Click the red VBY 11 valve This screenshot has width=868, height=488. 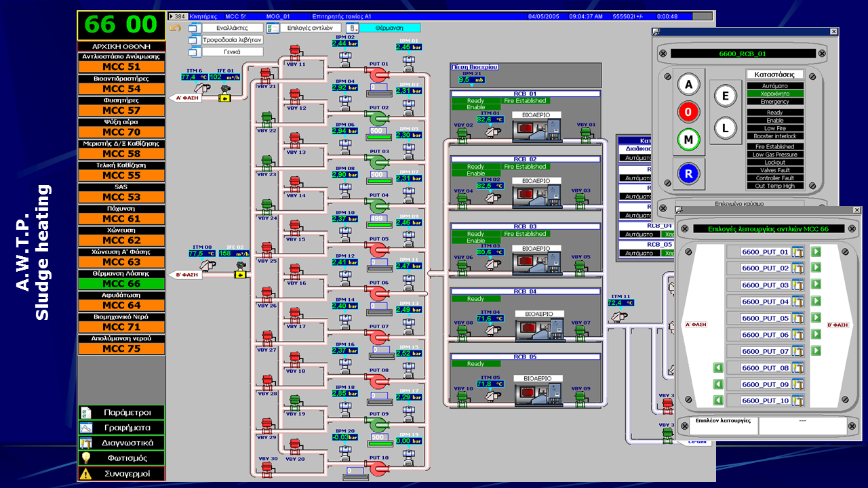tap(295, 54)
